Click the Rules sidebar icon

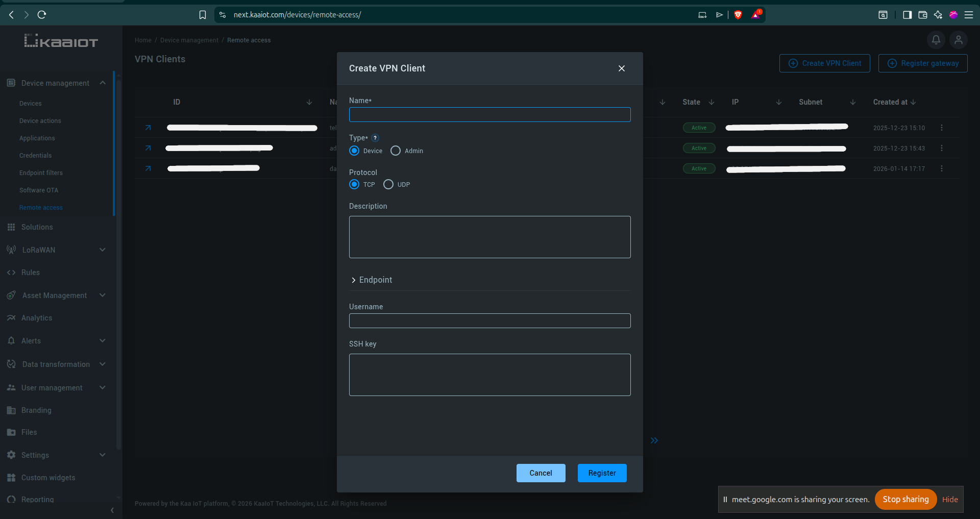(x=11, y=272)
